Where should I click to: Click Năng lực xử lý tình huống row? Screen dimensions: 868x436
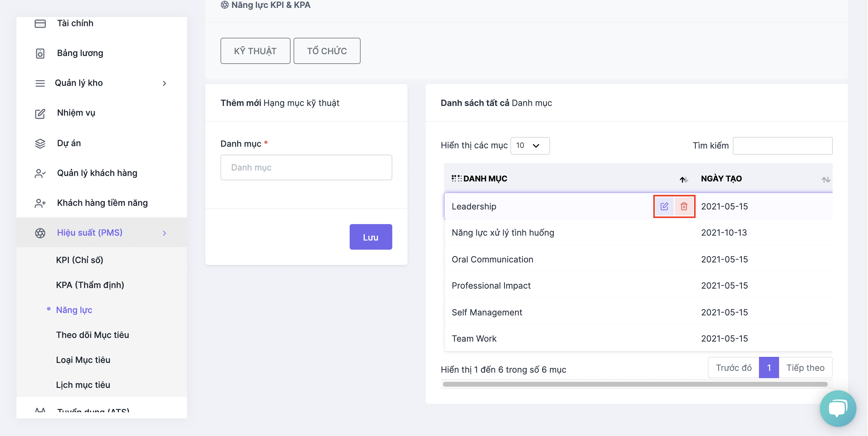coord(503,233)
